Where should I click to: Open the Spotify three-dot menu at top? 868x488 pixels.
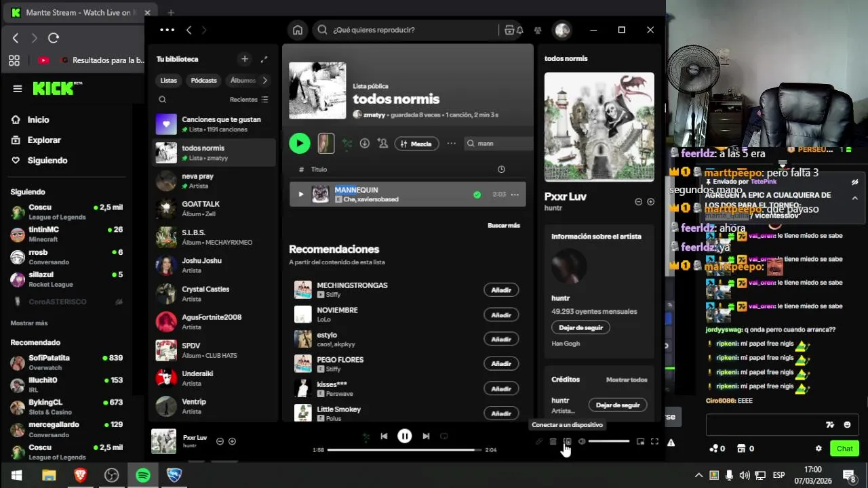(x=167, y=30)
